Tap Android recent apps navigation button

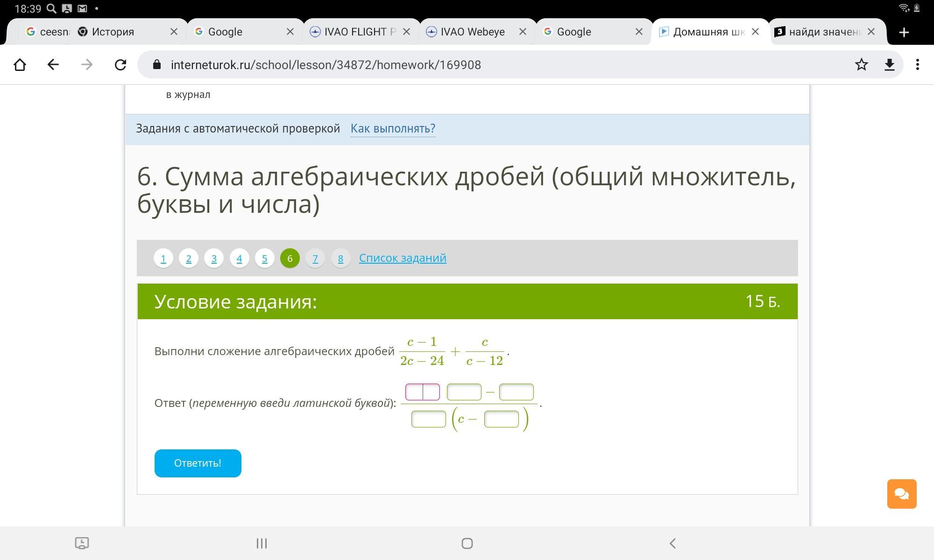(262, 543)
